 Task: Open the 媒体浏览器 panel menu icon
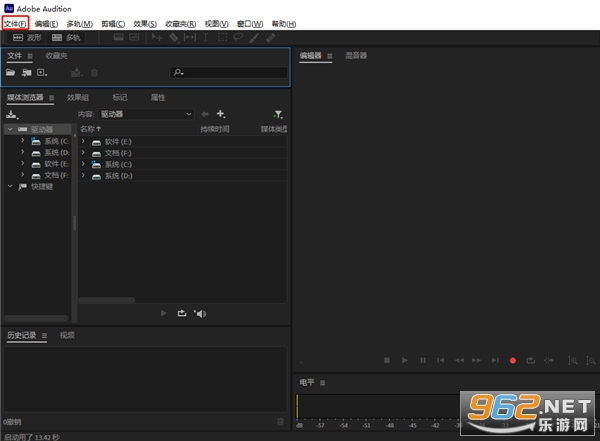pyautogui.click(x=51, y=98)
